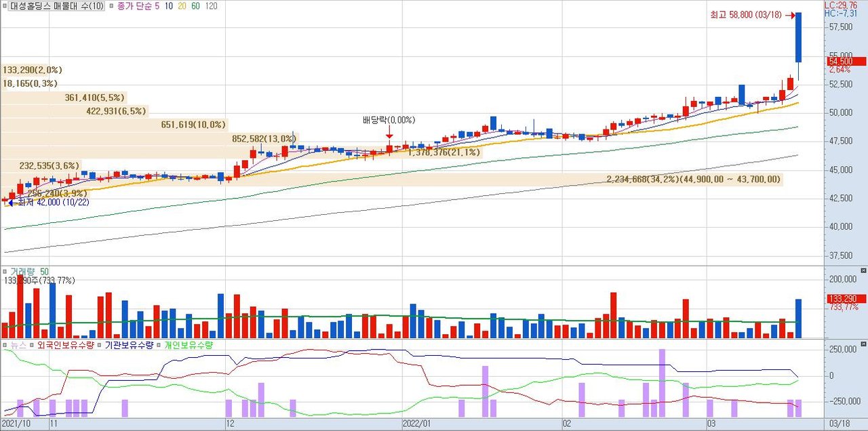Click the 2,234,668(34,2%) volume profile bar
Screen dimensions: 868x431
tap(391, 180)
